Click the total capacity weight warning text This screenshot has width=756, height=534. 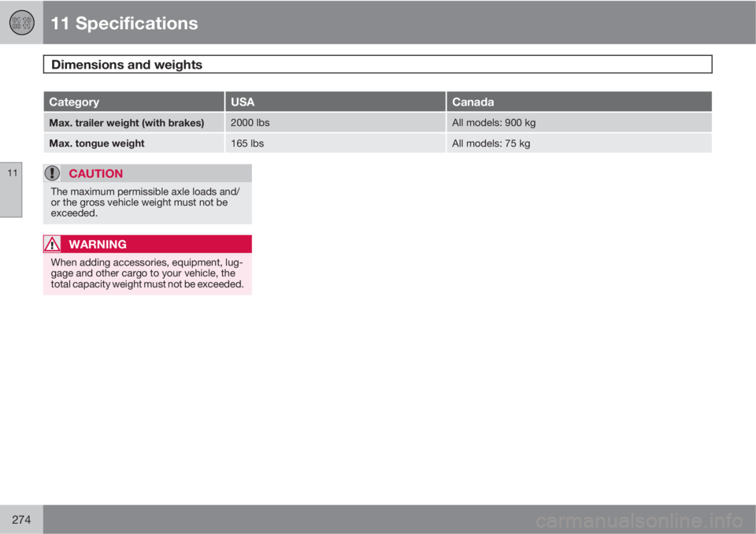pyautogui.click(x=146, y=273)
